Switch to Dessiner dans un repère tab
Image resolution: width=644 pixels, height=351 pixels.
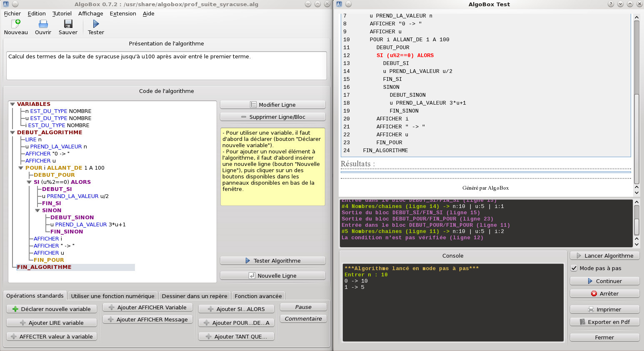[x=195, y=296]
